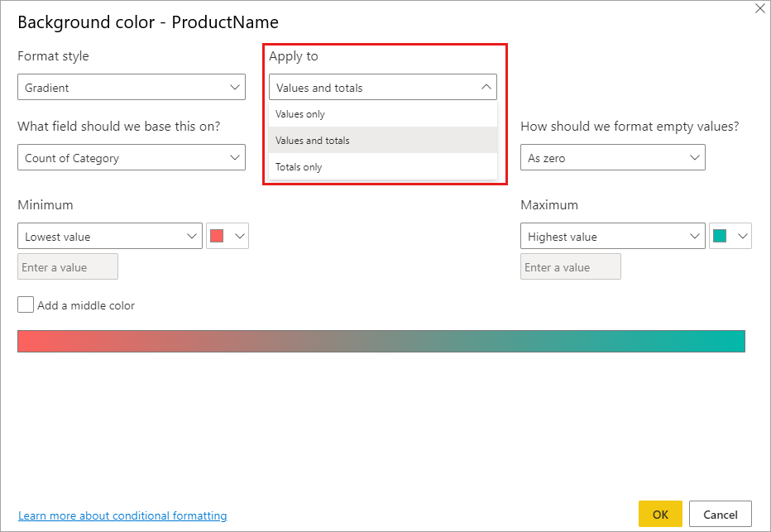Click the minimum Enter a value field
Image resolution: width=771 pixels, height=532 pixels.
(x=68, y=266)
